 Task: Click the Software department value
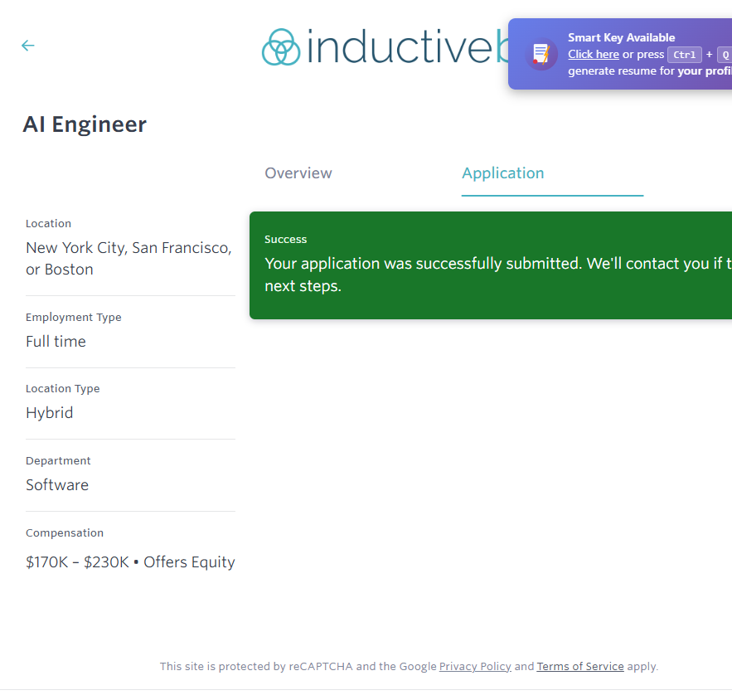[57, 485]
